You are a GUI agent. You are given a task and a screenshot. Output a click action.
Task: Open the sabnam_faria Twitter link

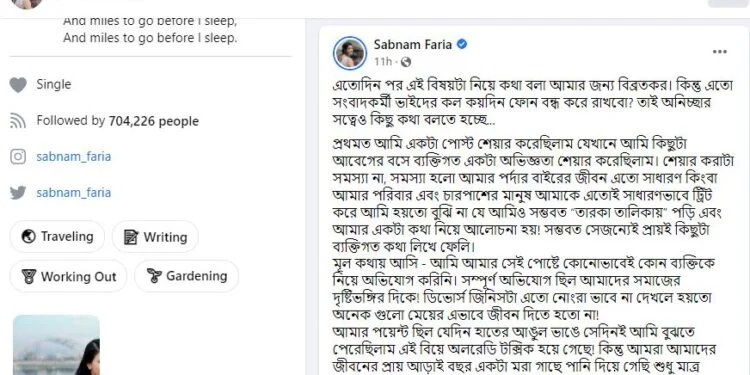(74, 193)
